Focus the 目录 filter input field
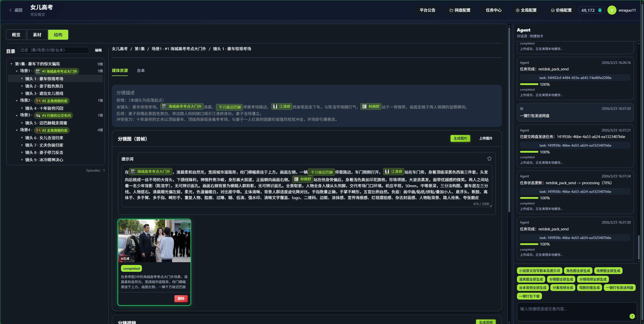The image size is (644, 324). coord(54,50)
